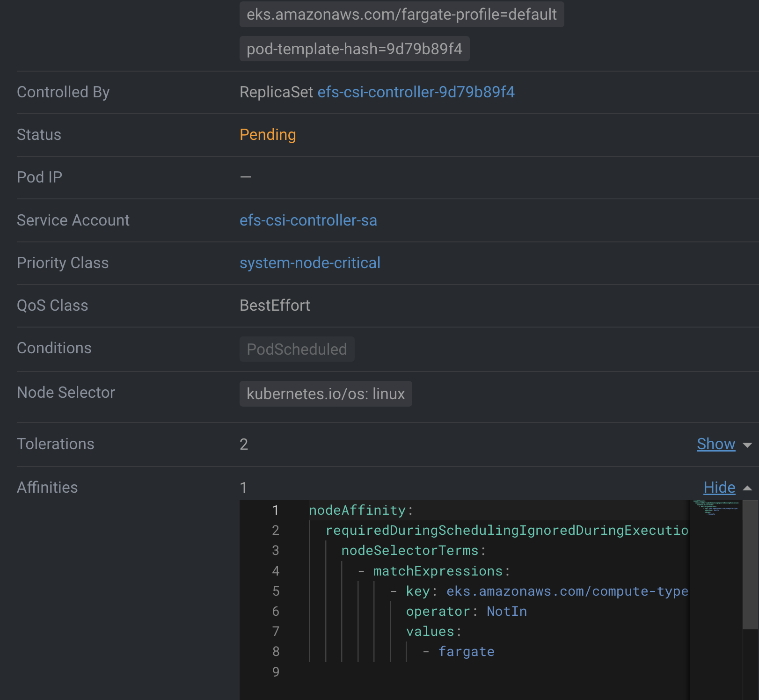
Task: Select the fargate value on line 8
Action: tap(466, 651)
